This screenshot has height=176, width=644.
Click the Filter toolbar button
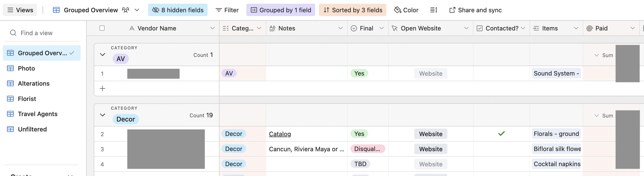tap(227, 10)
